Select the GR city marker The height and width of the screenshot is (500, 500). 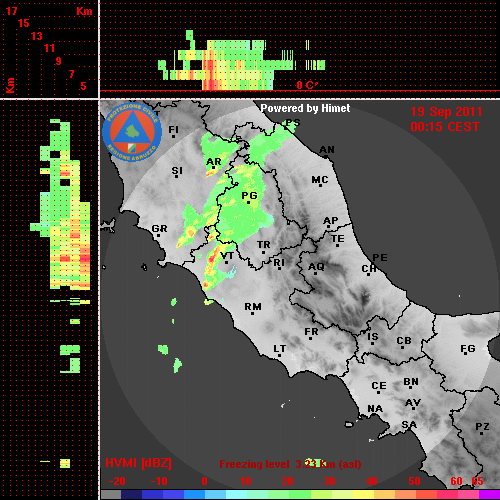coord(158,235)
